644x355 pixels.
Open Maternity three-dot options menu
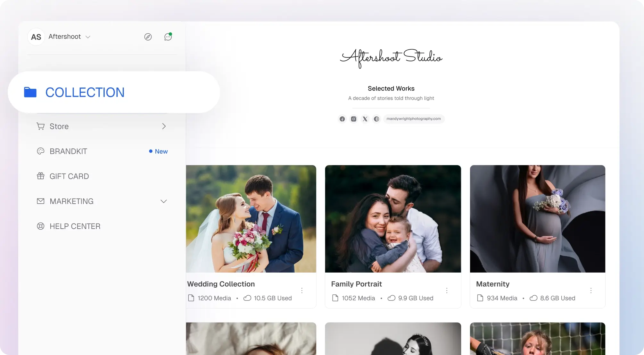pos(591,290)
